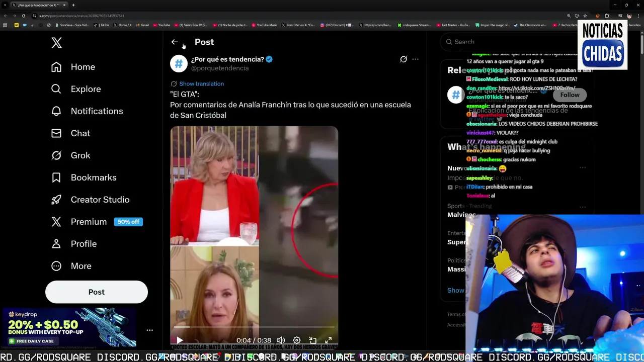Follow the relevant account
Screen dimensions: 644x362
pos(570,95)
